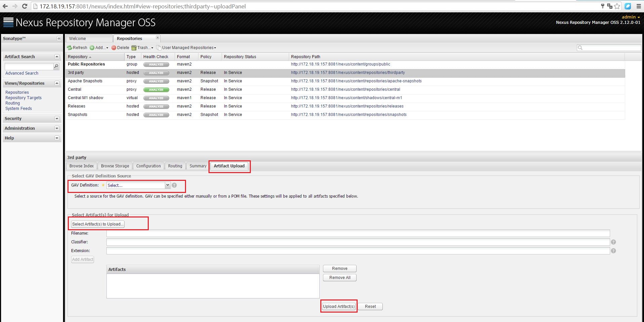Screen dimensions: 644x322
Task: Expand the Help panel
Action: click(57, 138)
